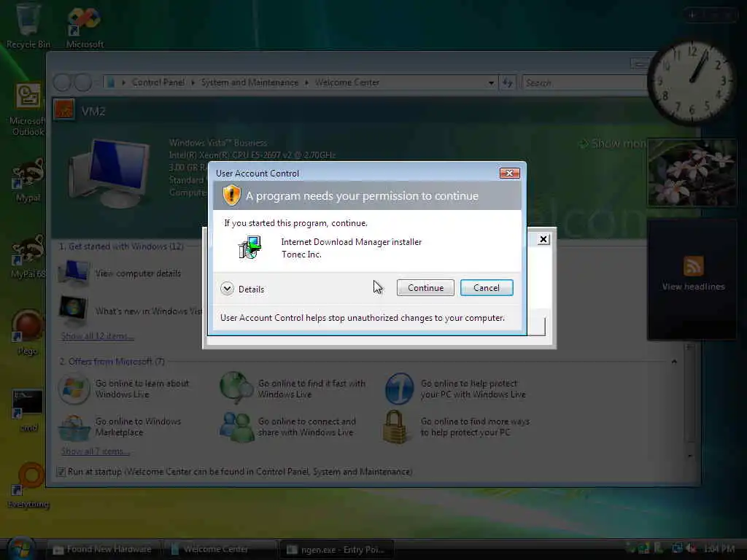747x560 pixels.
Task: Click View headlines in feed gadget
Action: pos(693,287)
